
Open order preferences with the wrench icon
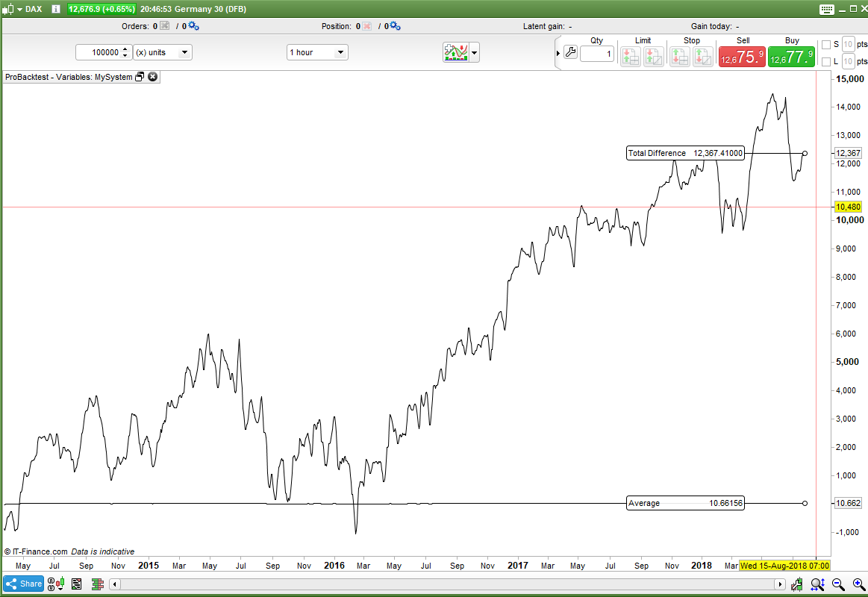point(570,53)
